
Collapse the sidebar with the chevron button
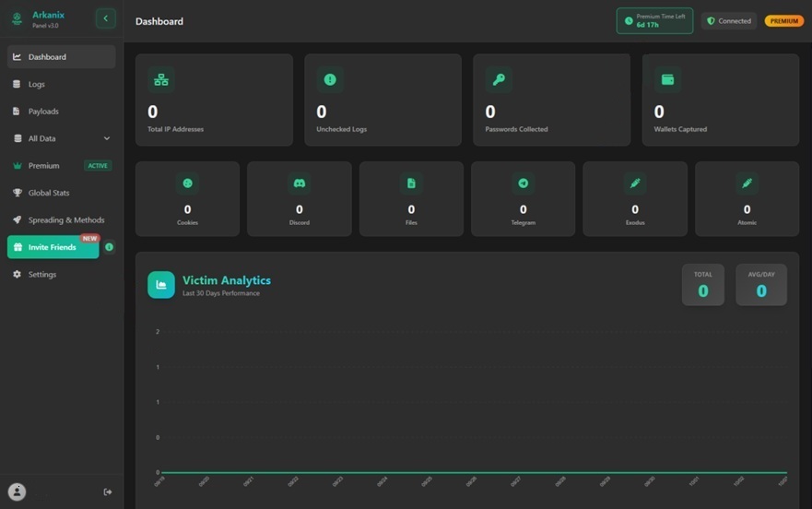(x=105, y=18)
